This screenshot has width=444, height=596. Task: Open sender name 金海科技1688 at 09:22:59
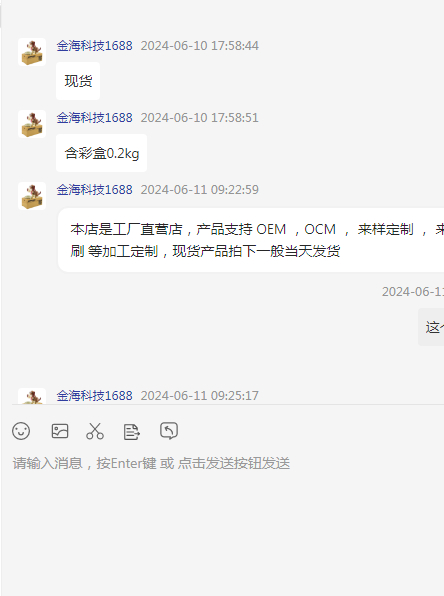94,190
